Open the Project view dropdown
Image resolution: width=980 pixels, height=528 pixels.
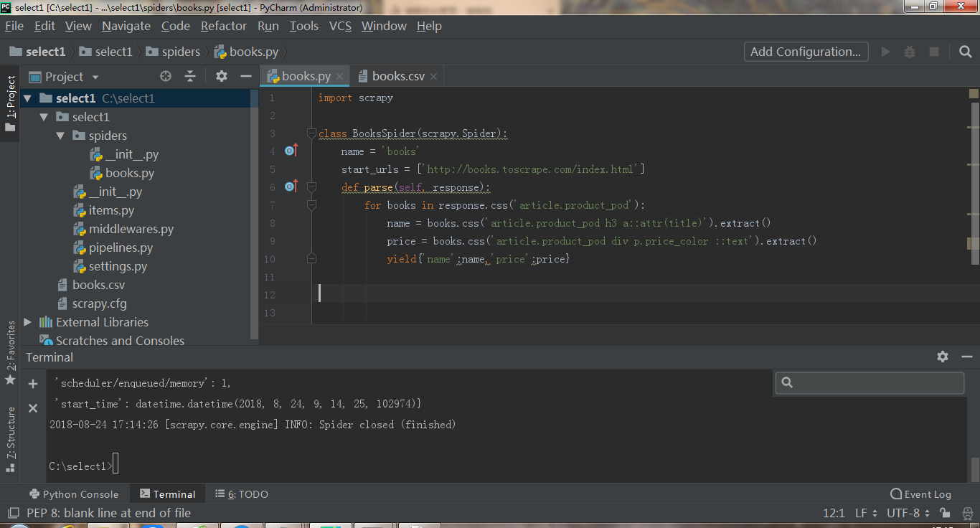95,77
